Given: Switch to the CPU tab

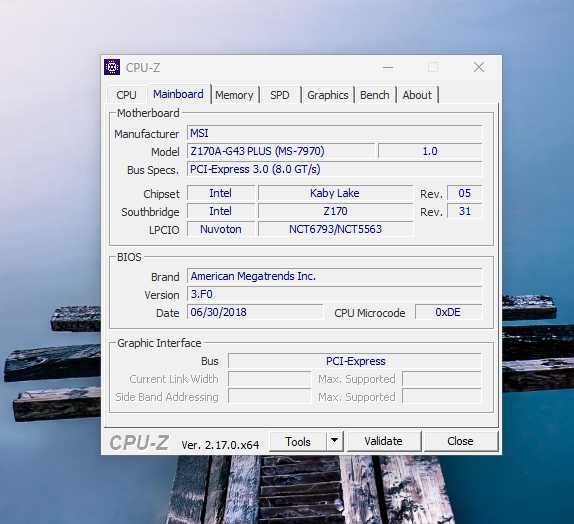Looking at the screenshot, I should [x=126, y=95].
